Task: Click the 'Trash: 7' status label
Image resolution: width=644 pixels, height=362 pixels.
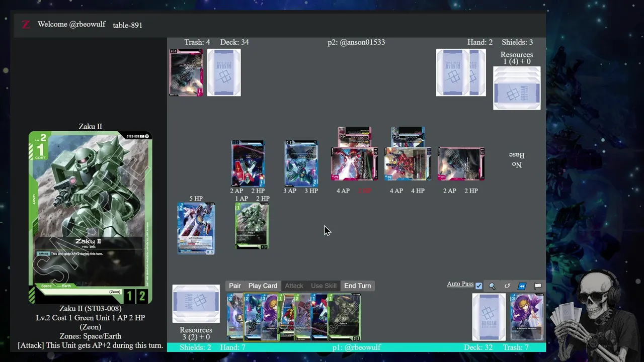Action: [516, 347]
